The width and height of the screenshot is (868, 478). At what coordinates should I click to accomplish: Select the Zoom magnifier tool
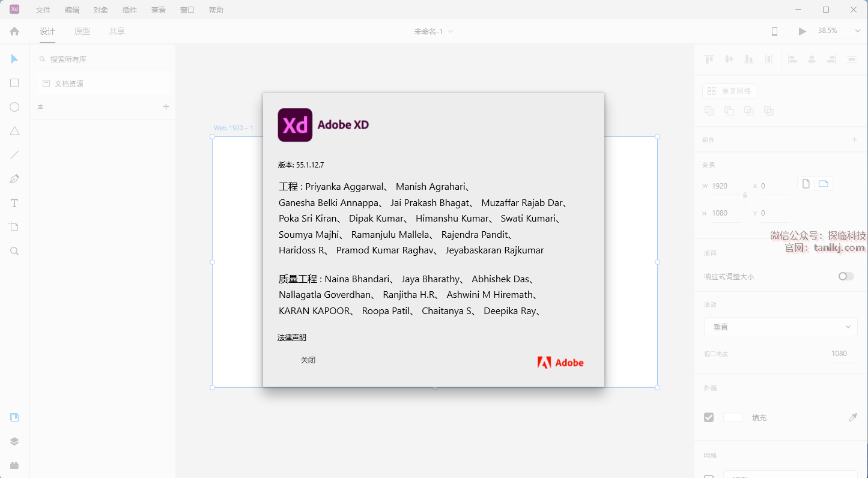click(x=14, y=251)
